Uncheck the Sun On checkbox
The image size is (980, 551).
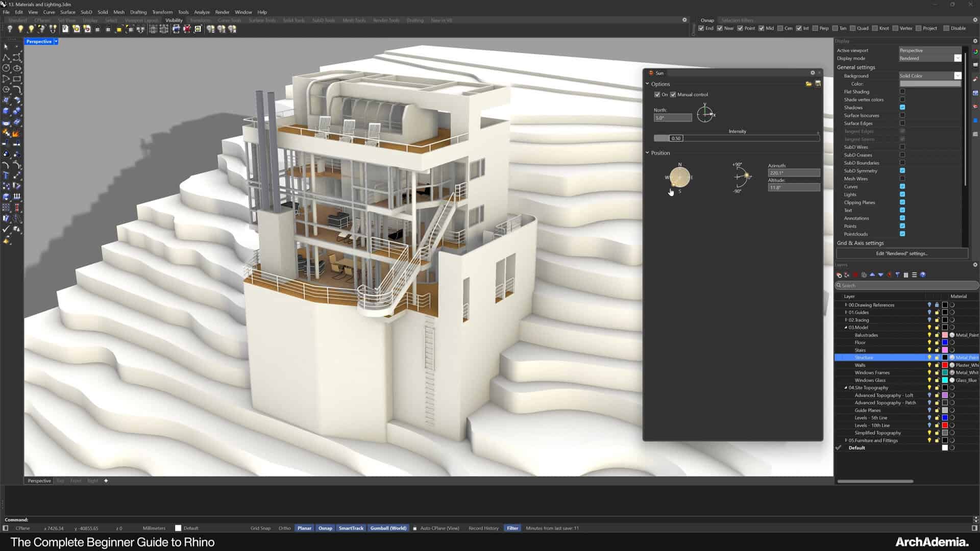click(657, 94)
